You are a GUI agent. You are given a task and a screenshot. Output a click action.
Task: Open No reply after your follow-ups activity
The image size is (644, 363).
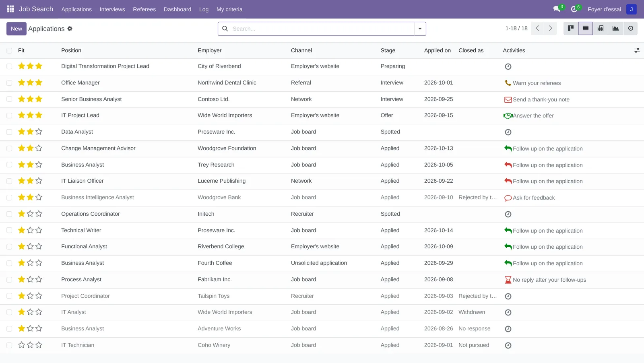pos(549,280)
